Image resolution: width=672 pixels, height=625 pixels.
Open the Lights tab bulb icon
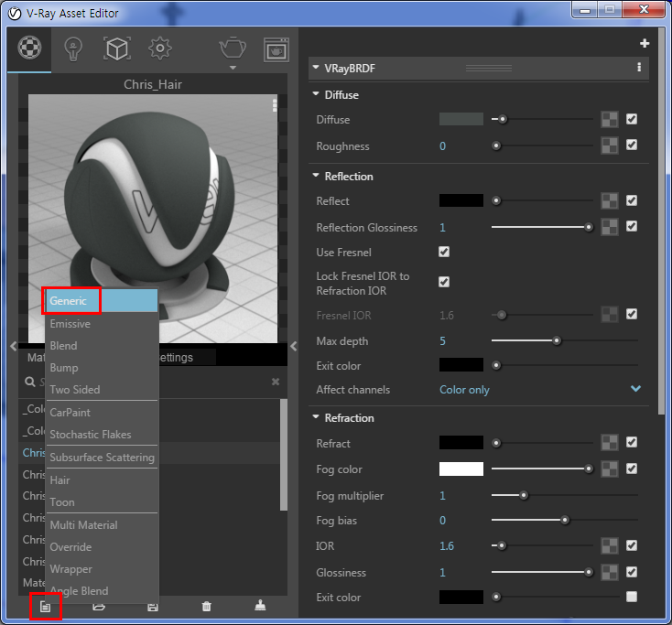click(x=73, y=48)
